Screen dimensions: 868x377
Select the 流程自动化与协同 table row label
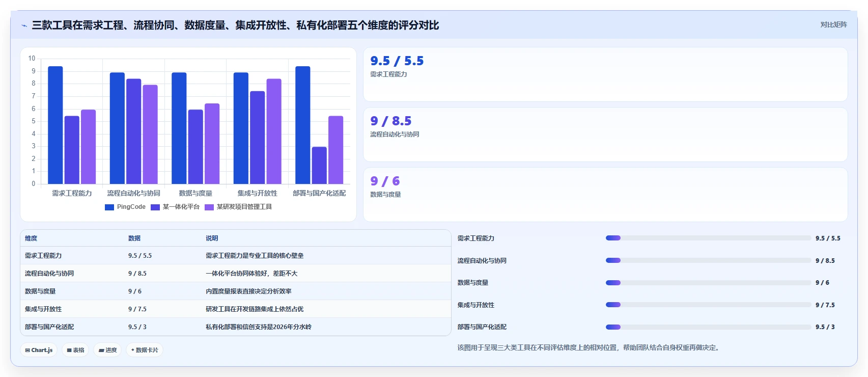point(49,274)
